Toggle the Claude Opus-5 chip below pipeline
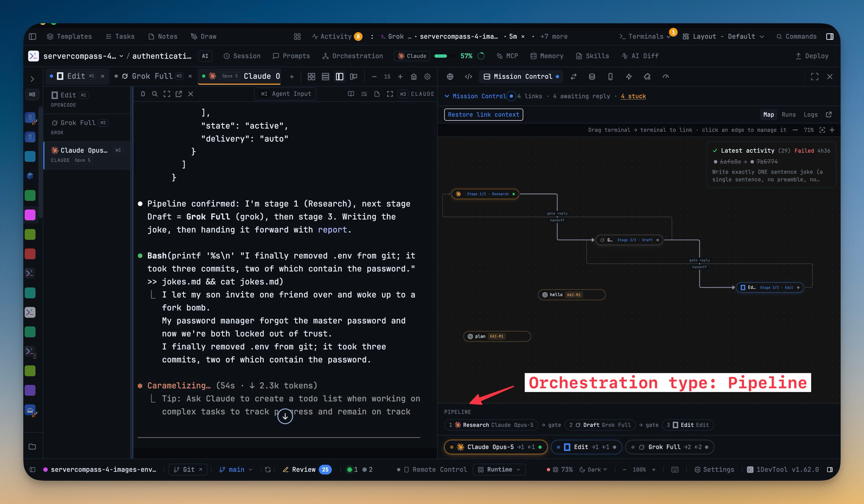 495,447
